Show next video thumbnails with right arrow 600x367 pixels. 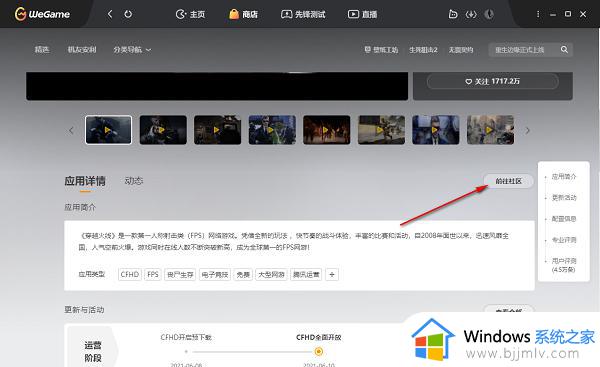[528, 130]
